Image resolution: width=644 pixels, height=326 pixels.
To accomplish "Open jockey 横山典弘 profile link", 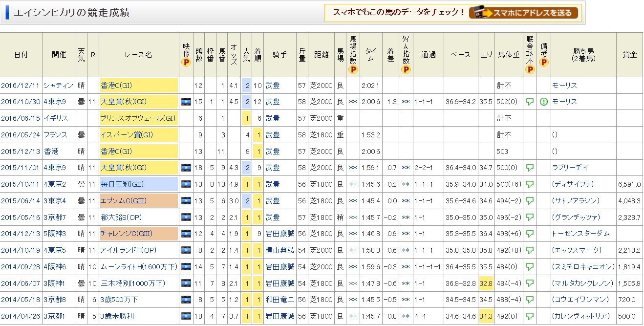I will (x=280, y=250).
